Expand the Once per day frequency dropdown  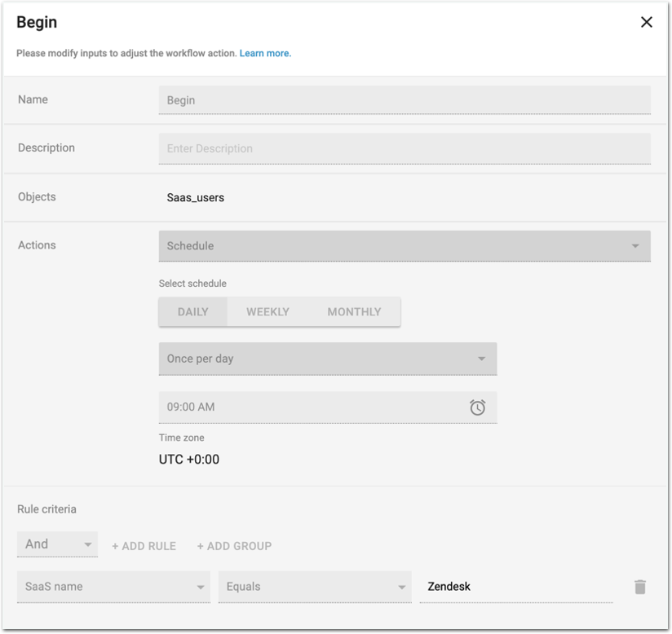click(326, 359)
